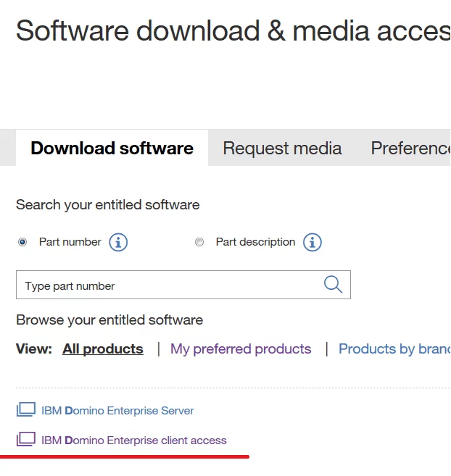Viewport: 451px width, 476px height.
Task: Click the icon next to IBM Domino Enterprise Server
Action: (25, 410)
